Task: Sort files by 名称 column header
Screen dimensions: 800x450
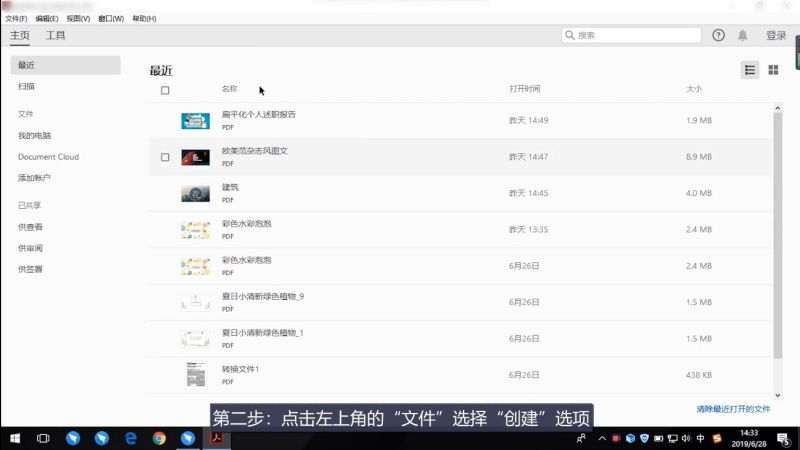Action: 229,90
